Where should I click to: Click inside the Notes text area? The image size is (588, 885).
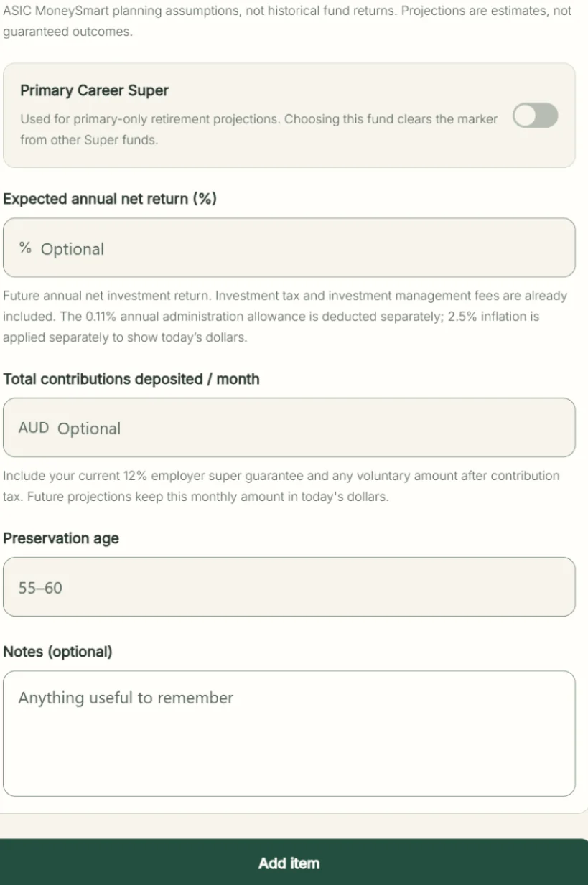[289, 734]
